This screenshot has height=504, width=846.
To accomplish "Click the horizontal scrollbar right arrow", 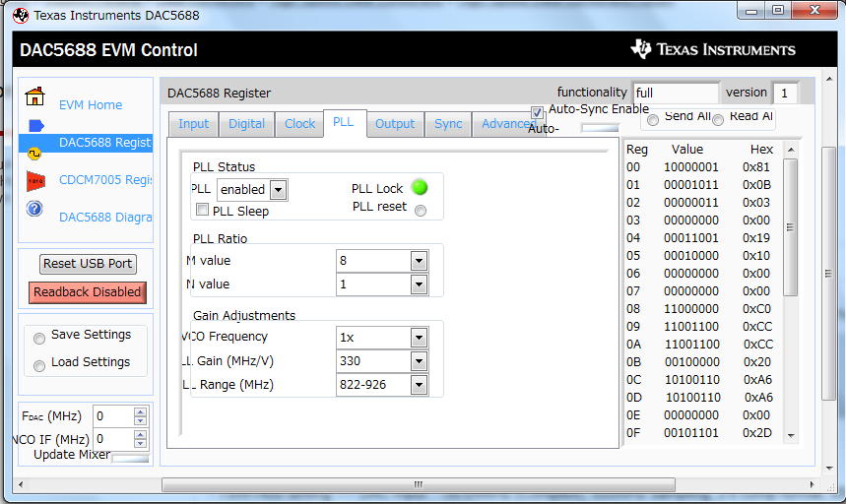I will pos(812,484).
